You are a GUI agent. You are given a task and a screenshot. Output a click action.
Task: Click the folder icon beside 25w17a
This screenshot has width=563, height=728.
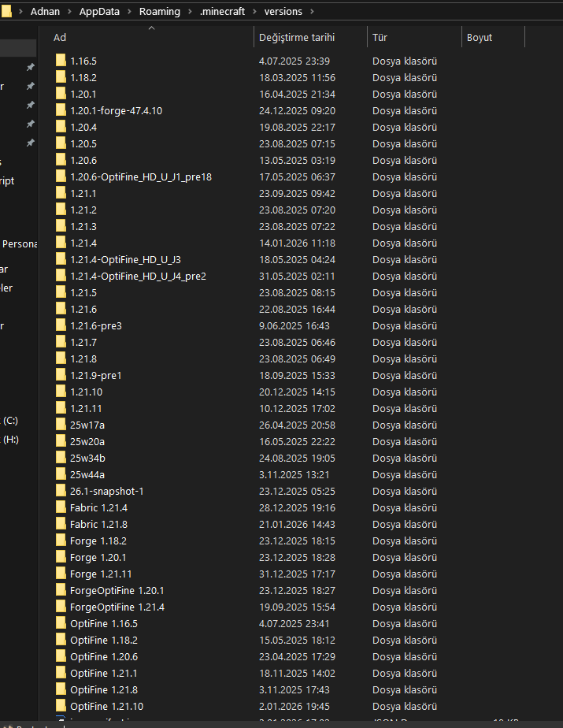point(61,425)
